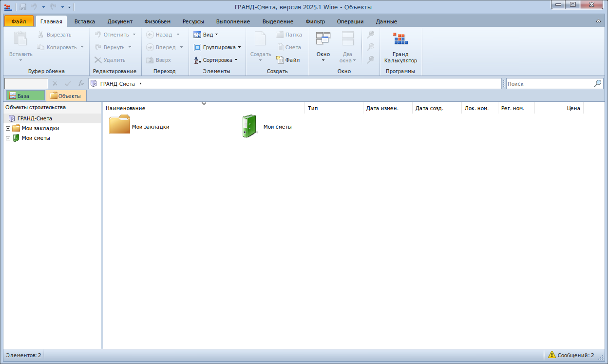
Task: Click the Save floppy icon in title bar
Action: click(x=23, y=7)
